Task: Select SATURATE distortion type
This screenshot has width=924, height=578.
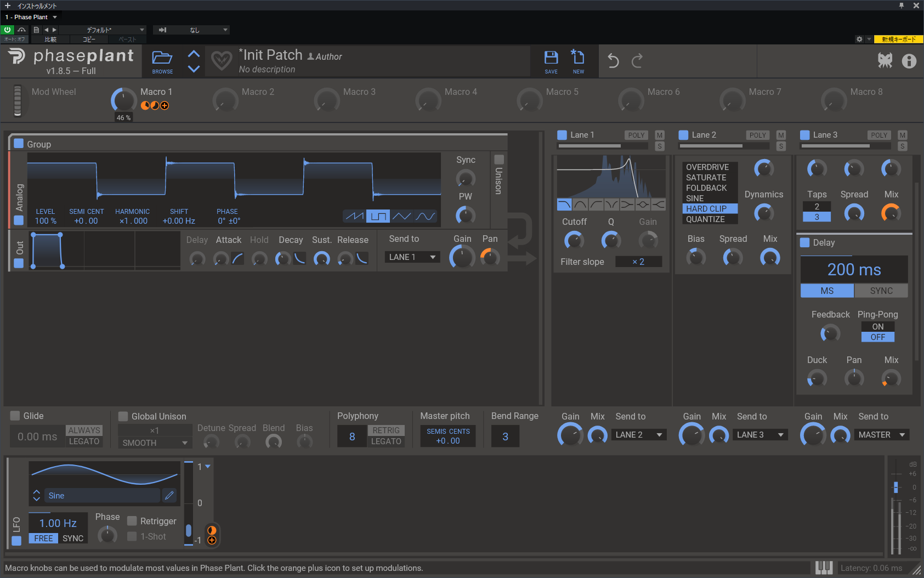Action: (710, 178)
